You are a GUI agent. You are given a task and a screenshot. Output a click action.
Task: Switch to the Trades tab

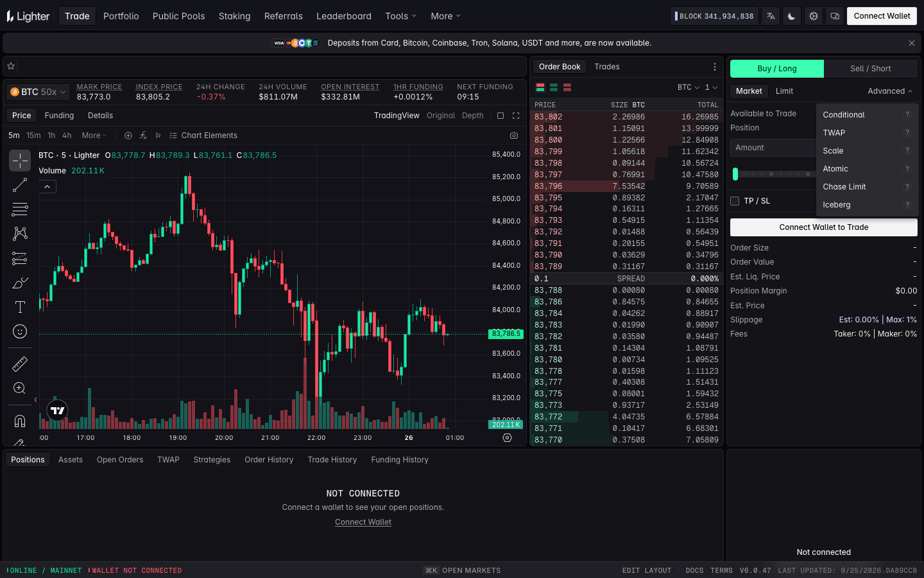[607, 67]
